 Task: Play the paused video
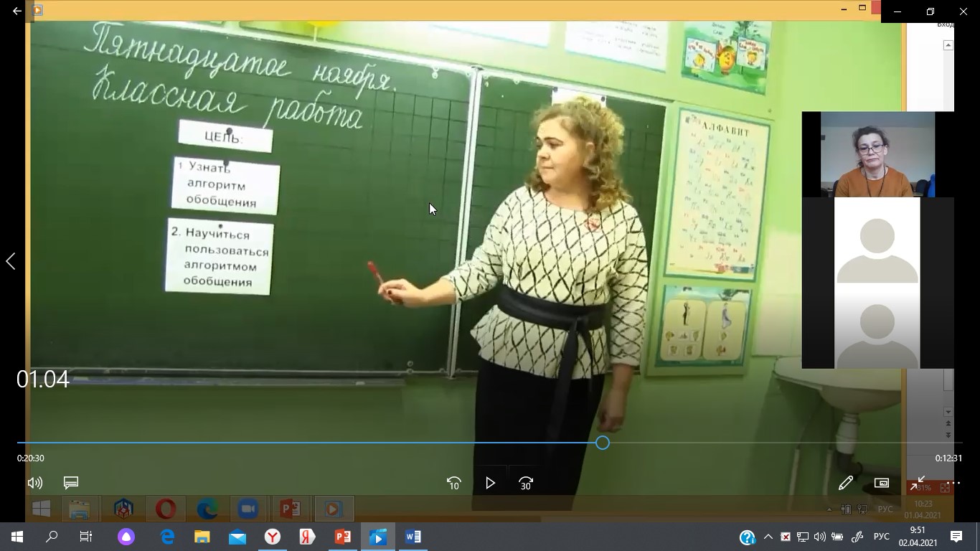490,483
